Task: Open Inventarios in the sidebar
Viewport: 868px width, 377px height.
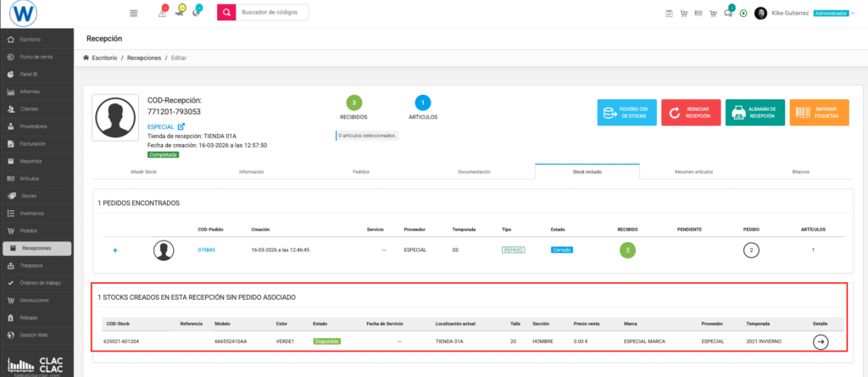Action: pos(33,213)
